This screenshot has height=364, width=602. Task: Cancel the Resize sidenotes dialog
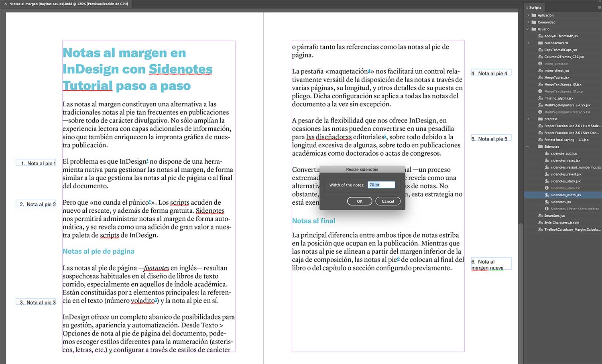[388, 201]
